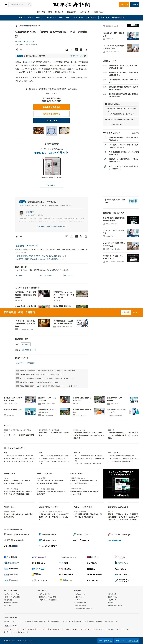The image size is (143, 644).
Task: Expand the オピニオン navigation dropdown
Action: click(79, 18)
